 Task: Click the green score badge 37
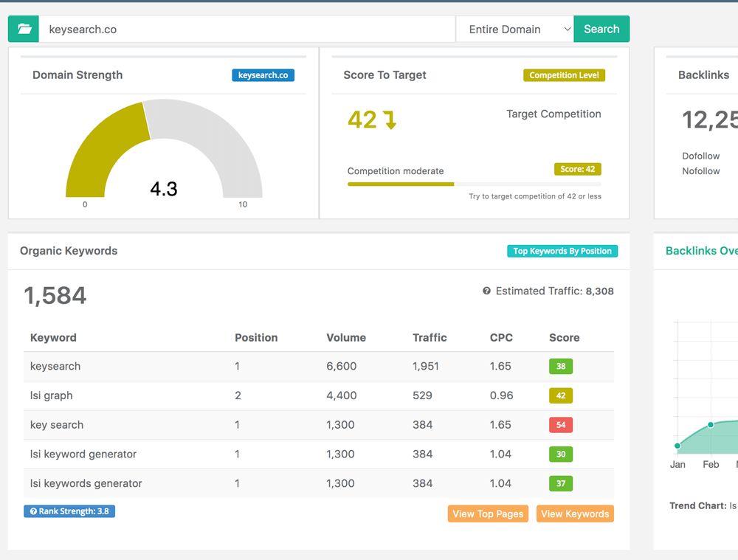coord(561,483)
